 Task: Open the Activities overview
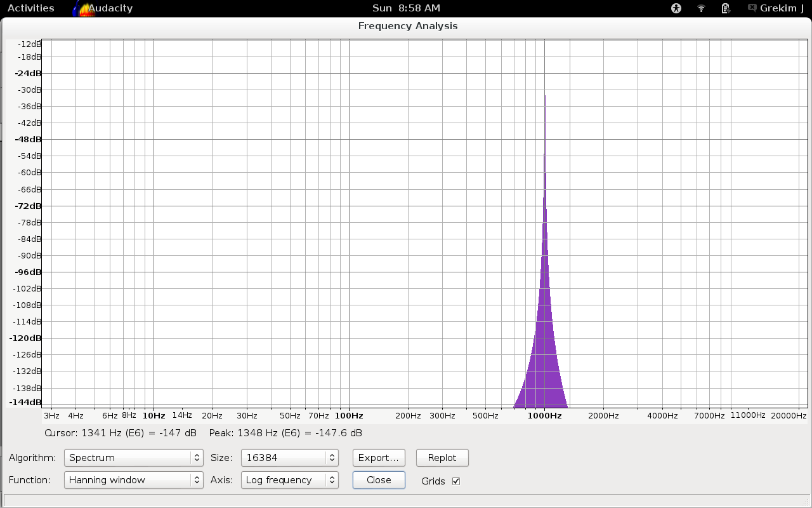coord(30,8)
